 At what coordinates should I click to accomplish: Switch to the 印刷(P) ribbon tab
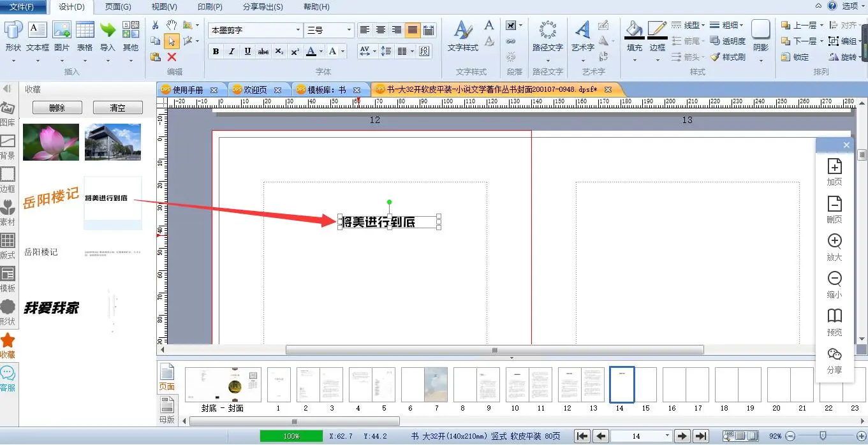pyautogui.click(x=210, y=7)
